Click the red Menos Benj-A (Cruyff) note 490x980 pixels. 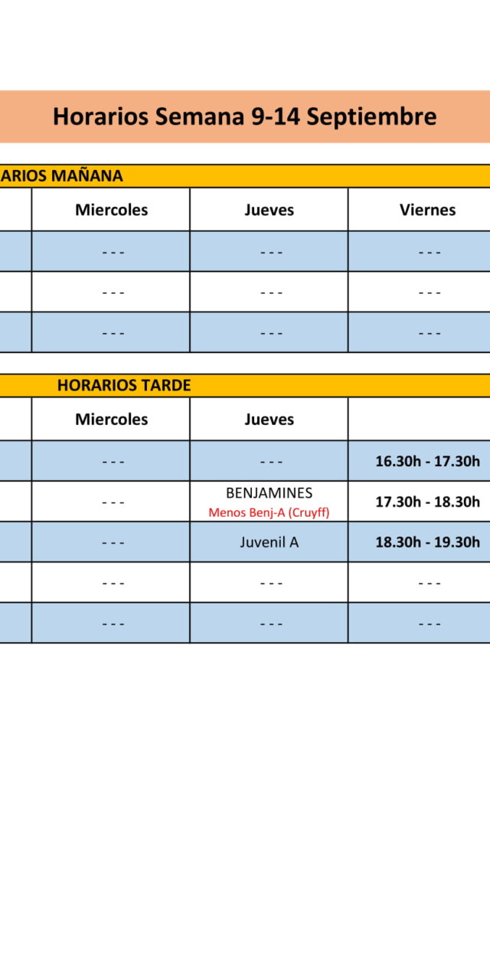(x=269, y=512)
